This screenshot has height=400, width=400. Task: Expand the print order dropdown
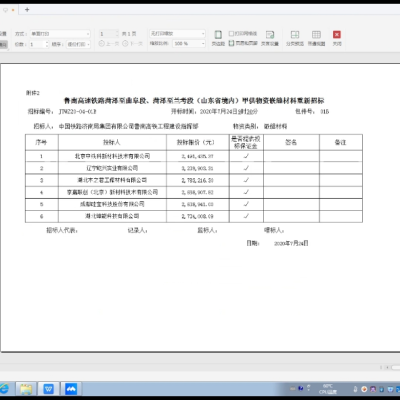[x=78, y=44]
